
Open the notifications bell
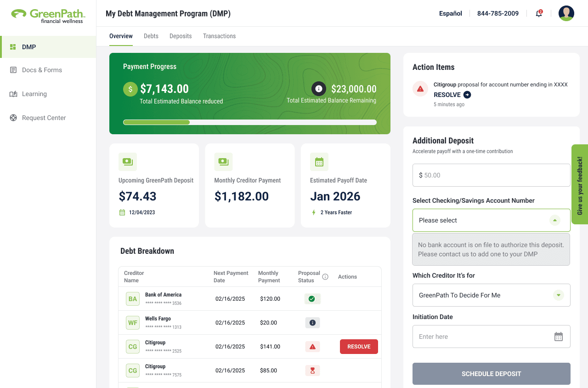(x=539, y=13)
